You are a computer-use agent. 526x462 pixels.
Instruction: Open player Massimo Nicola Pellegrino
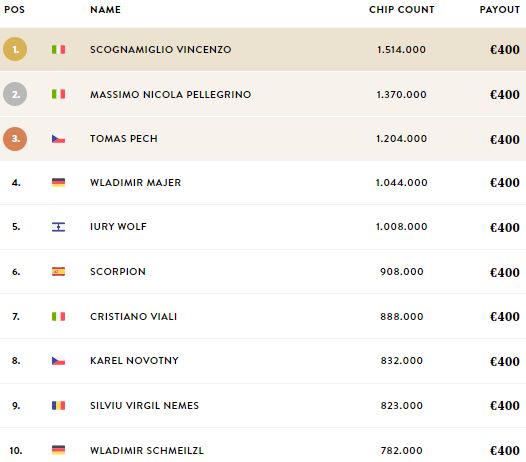(170, 95)
